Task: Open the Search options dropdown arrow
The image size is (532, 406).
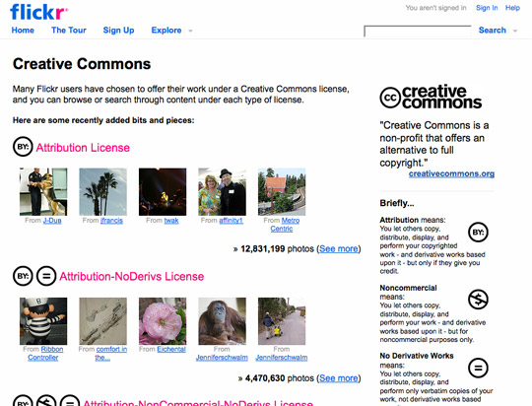Action: (x=515, y=31)
